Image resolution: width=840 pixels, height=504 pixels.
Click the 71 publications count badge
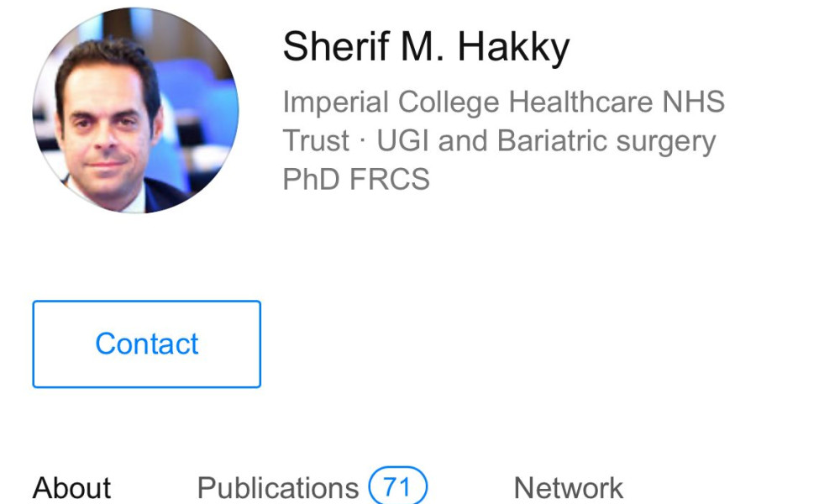pyautogui.click(x=398, y=487)
